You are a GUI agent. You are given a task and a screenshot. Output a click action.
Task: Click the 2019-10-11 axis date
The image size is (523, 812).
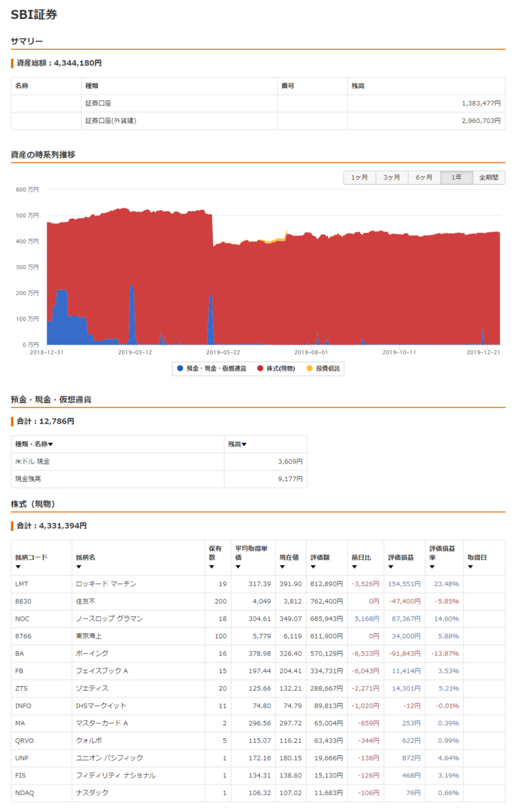pyautogui.click(x=399, y=352)
